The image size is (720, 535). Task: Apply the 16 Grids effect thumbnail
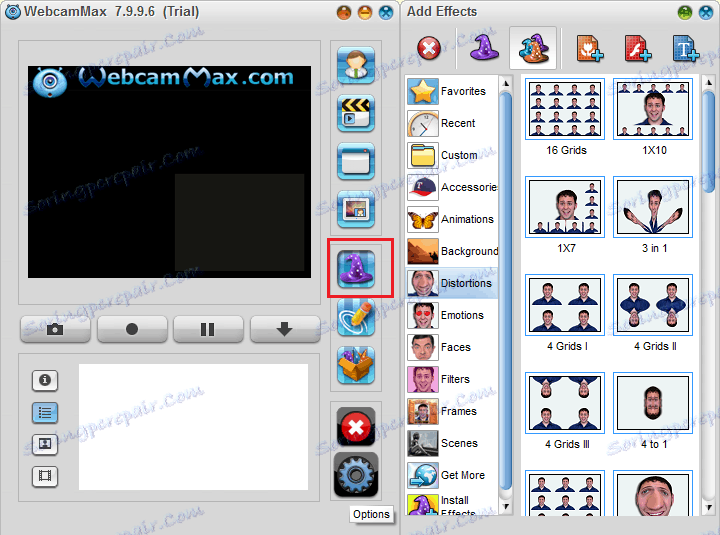(x=565, y=109)
